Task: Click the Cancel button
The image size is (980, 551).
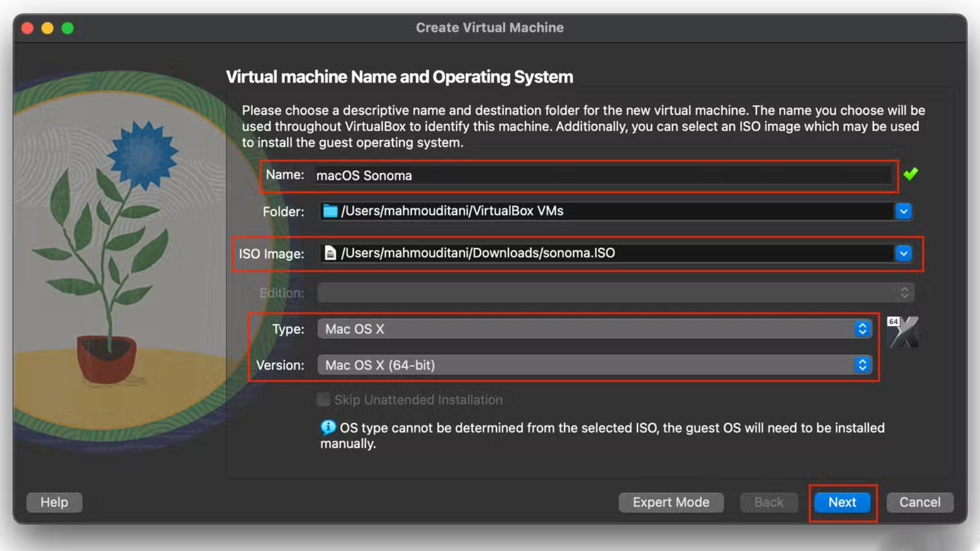Action: tap(920, 503)
